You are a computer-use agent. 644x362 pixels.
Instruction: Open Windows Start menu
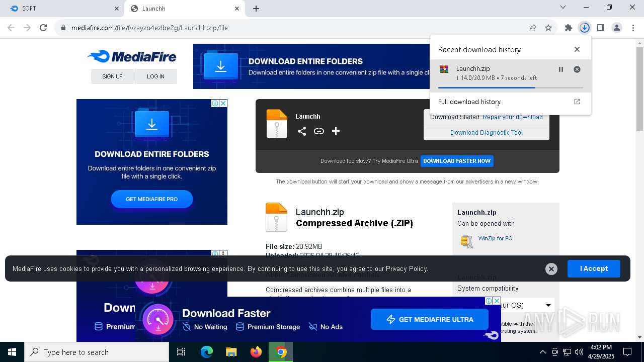[12, 352]
